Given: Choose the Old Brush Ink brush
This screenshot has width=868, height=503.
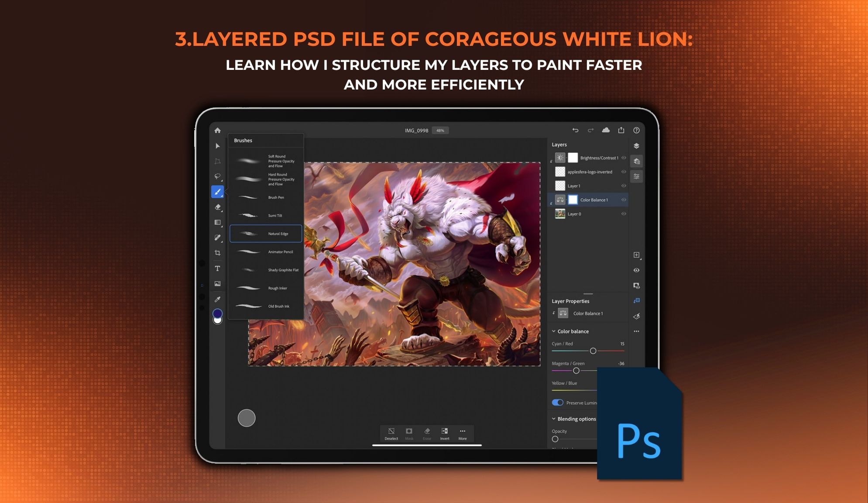Looking at the screenshot, I should 266,306.
